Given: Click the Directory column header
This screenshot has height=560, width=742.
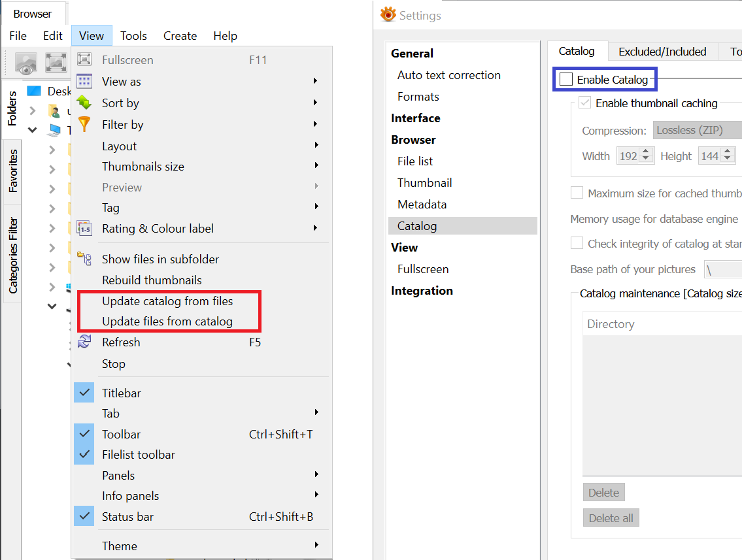Looking at the screenshot, I should [662, 324].
